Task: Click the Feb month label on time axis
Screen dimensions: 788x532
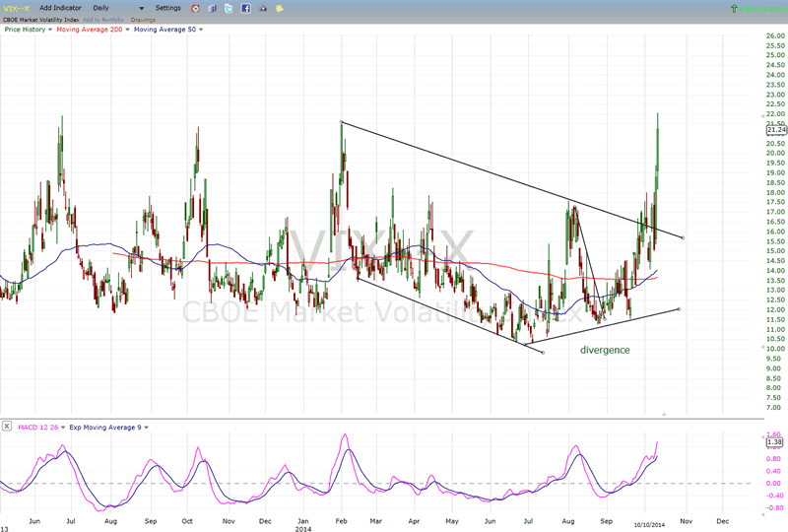Action: 342,521
